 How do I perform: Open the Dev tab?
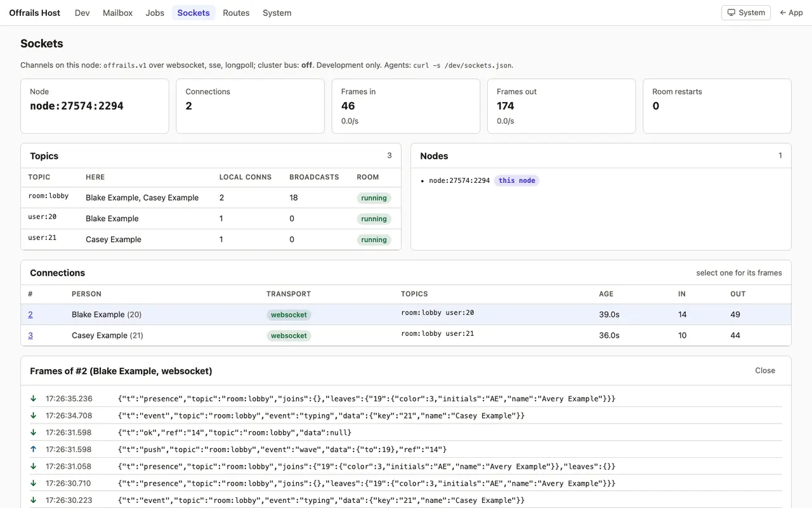click(x=82, y=13)
